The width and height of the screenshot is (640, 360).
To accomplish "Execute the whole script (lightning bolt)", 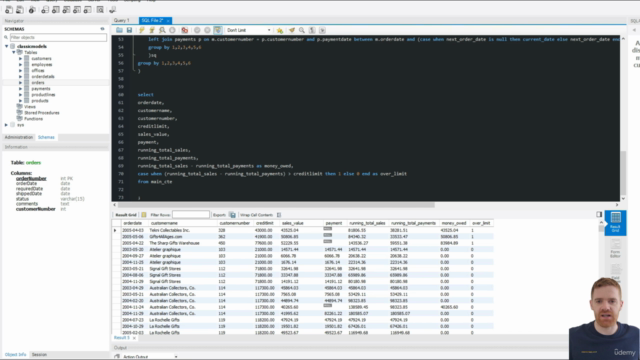I will pos(142,30).
